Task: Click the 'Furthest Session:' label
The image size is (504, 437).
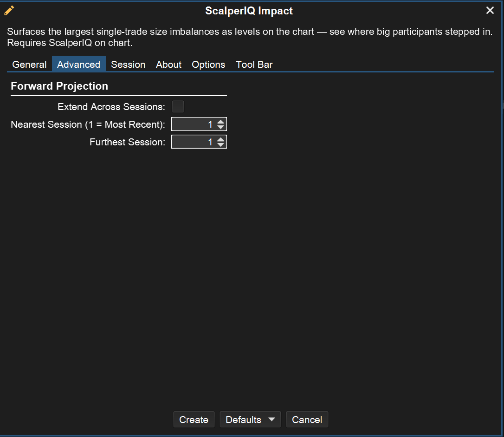Action: point(127,142)
